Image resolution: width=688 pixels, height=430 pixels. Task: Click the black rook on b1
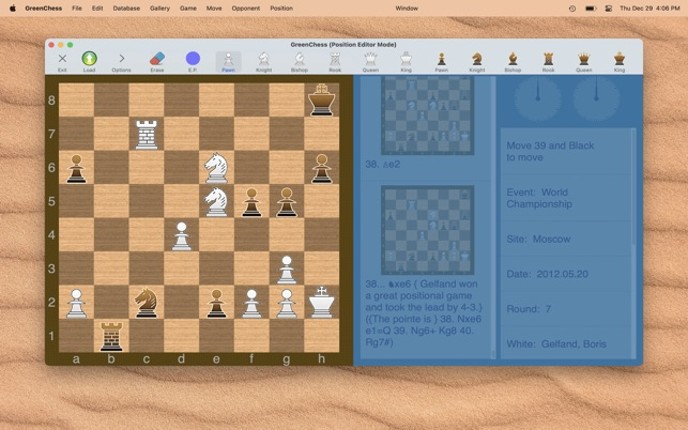(x=111, y=337)
